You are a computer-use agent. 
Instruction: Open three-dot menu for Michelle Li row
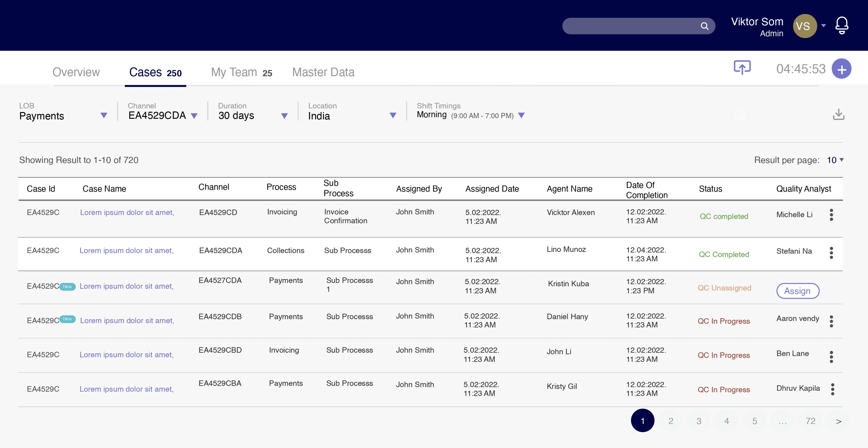click(831, 215)
